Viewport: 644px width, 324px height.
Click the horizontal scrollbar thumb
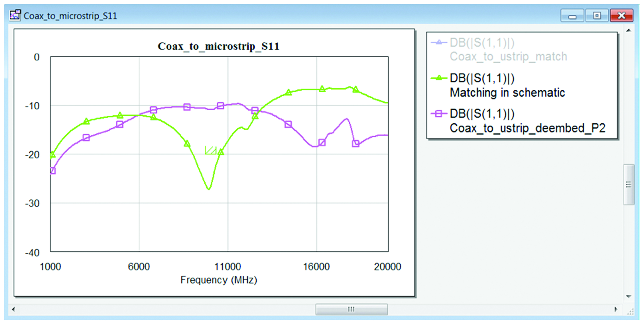click(351, 309)
